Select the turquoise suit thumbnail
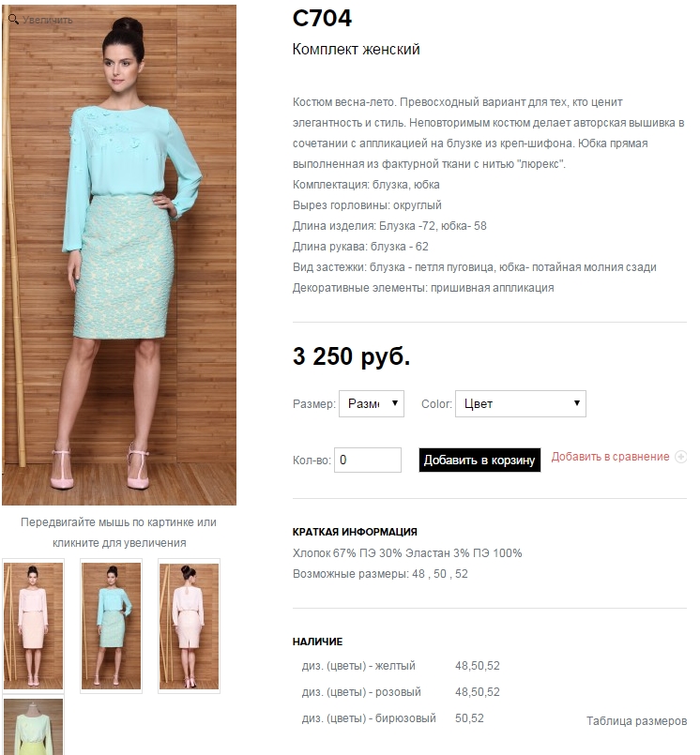Image resolution: width=700 pixels, height=755 pixels. [x=112, y=626]
